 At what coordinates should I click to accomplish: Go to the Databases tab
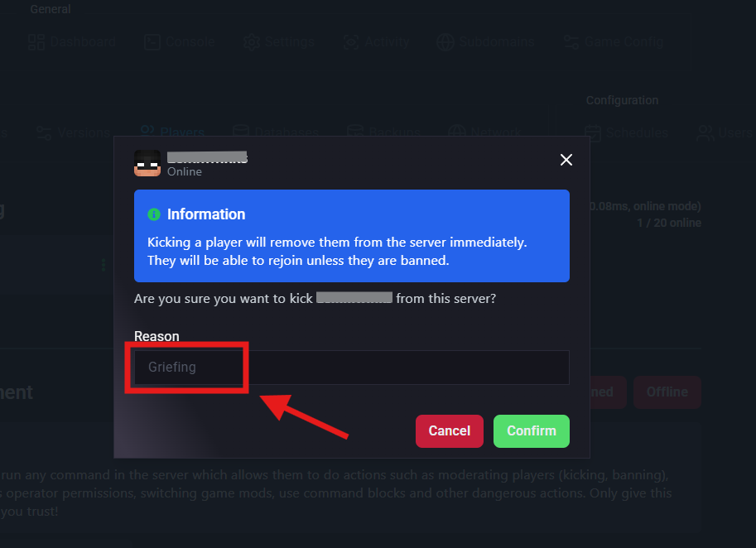275,132
